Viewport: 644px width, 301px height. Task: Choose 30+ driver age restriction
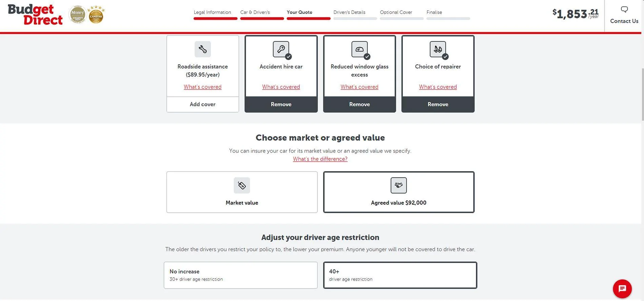[241, 275]
